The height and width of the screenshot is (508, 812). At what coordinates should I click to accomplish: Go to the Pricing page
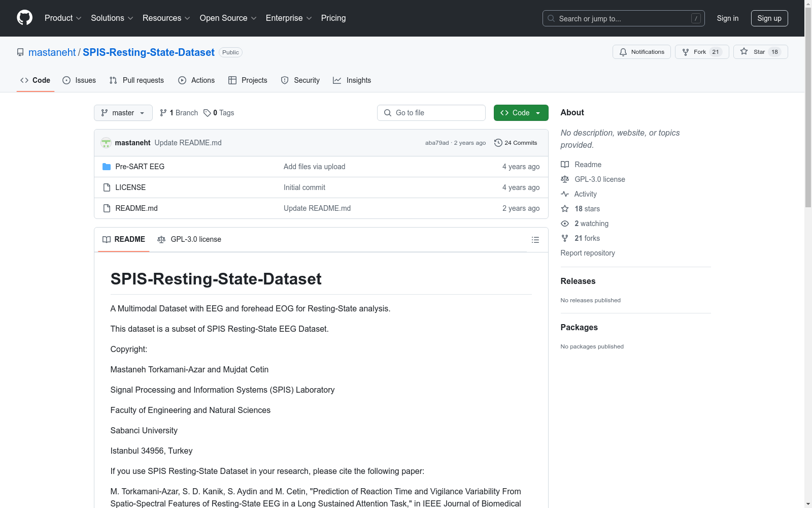coord(333,18)
